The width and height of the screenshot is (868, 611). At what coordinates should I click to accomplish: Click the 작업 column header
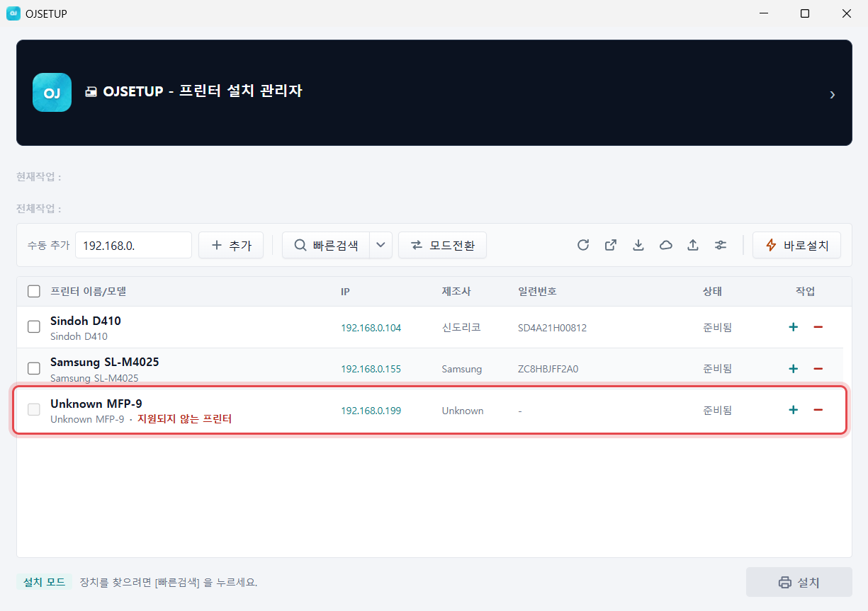[x=806, y=291]
